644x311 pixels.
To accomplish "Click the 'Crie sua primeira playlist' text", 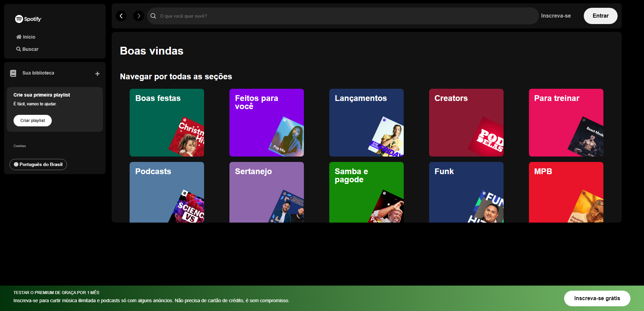I will coord(42,95).
